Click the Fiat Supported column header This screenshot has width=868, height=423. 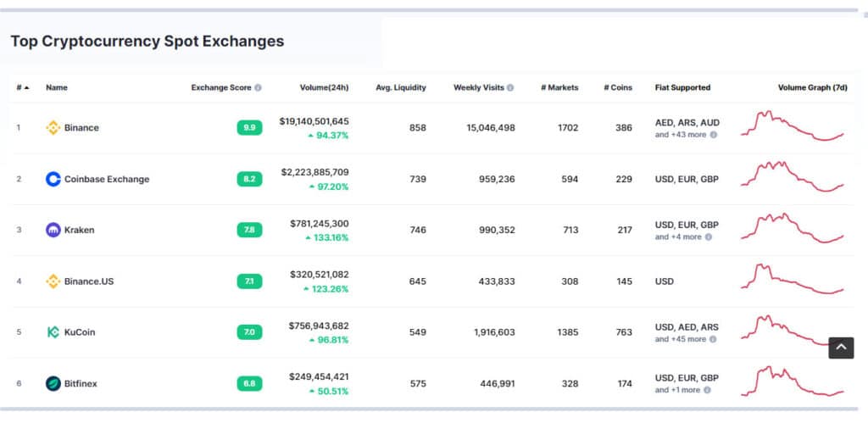click(682, 87)
